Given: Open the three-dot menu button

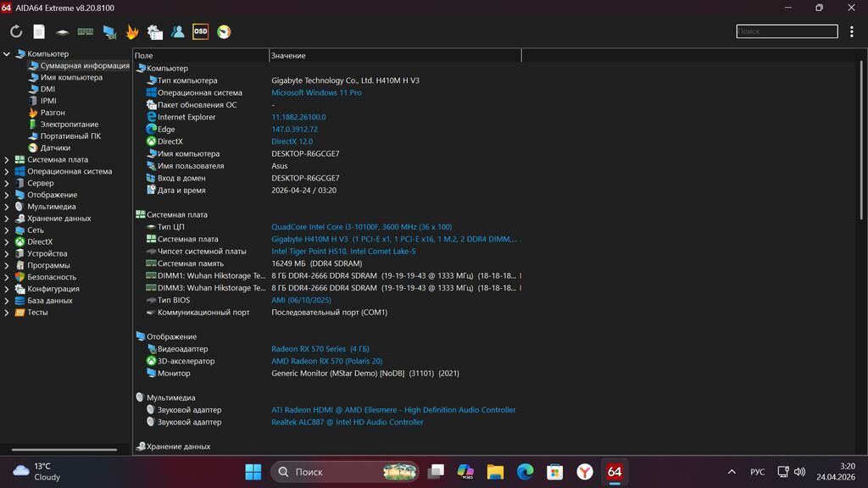Looking at the screenshot, I should click(851, 31).
